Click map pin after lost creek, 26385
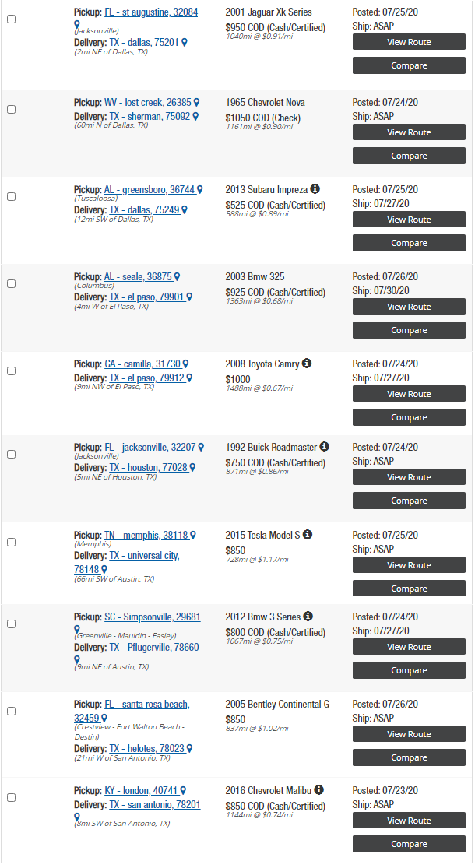 (x=196, y=103)
